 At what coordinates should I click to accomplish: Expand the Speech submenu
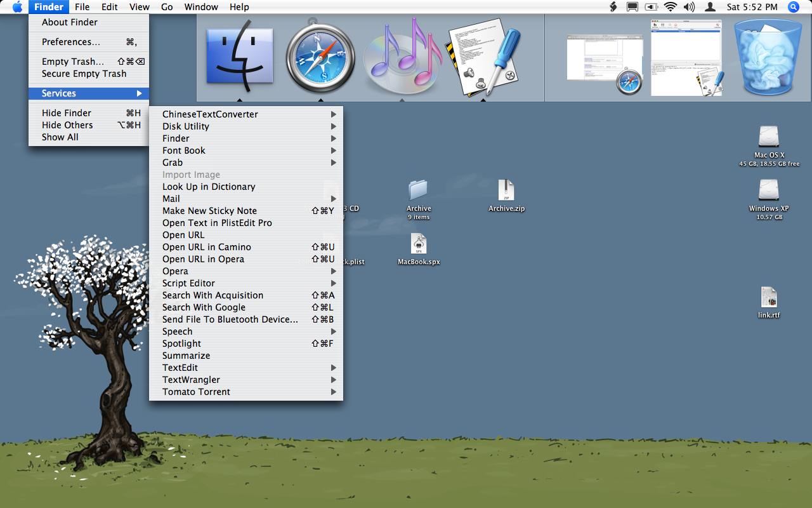(x=246, y=331)
